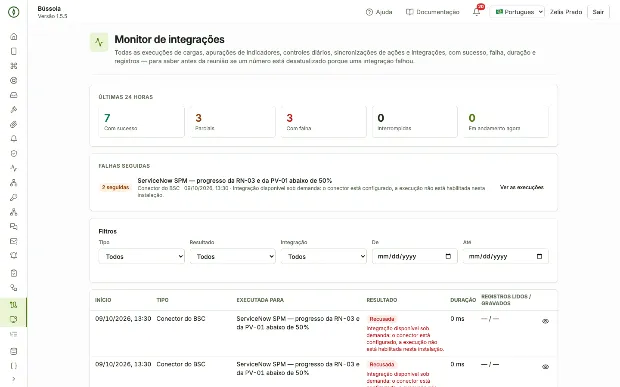Screen dimensions: 620x387
Task: Open the envelope mail sidebar icon
Action: coord(13,241)
